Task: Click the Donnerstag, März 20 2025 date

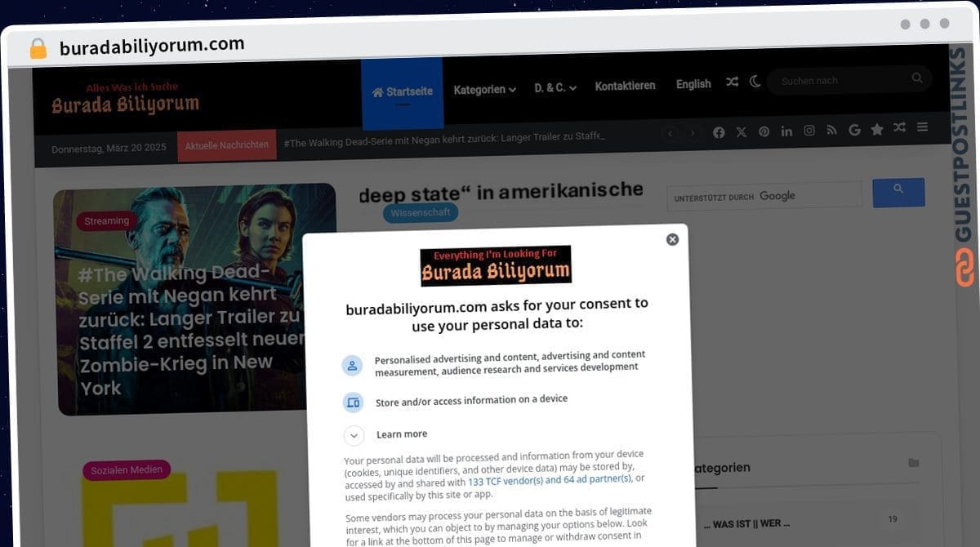Action: click(109, 149)
